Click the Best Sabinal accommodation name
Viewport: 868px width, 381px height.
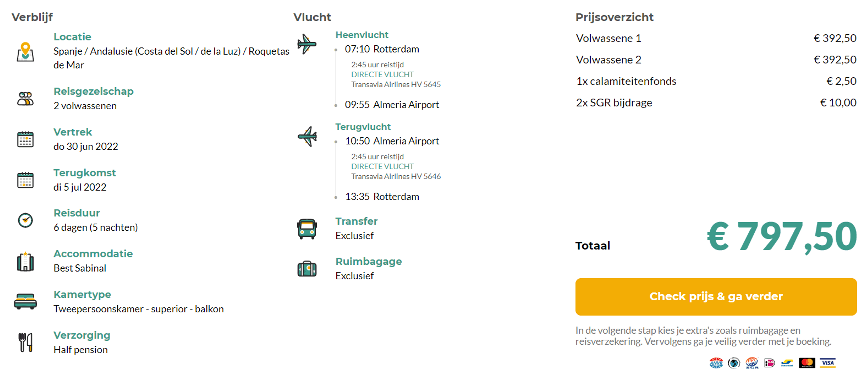(80, 268)
